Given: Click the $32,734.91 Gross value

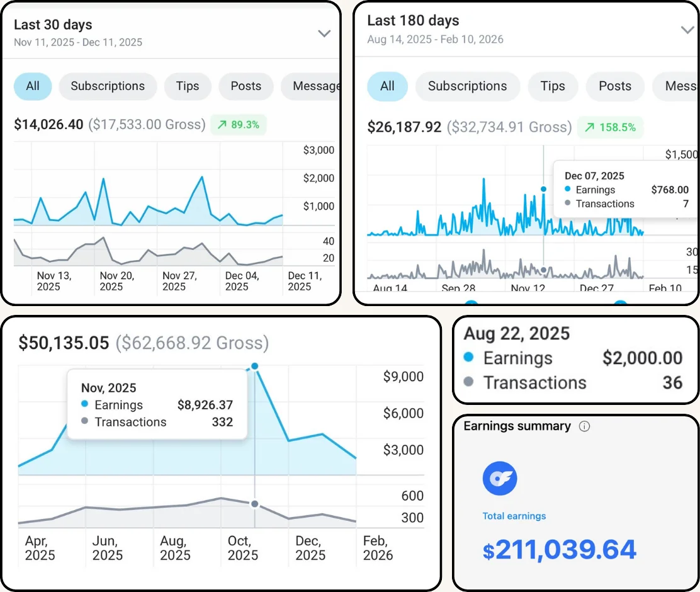Looking at the screenshot, I should [x=509, y=127].
